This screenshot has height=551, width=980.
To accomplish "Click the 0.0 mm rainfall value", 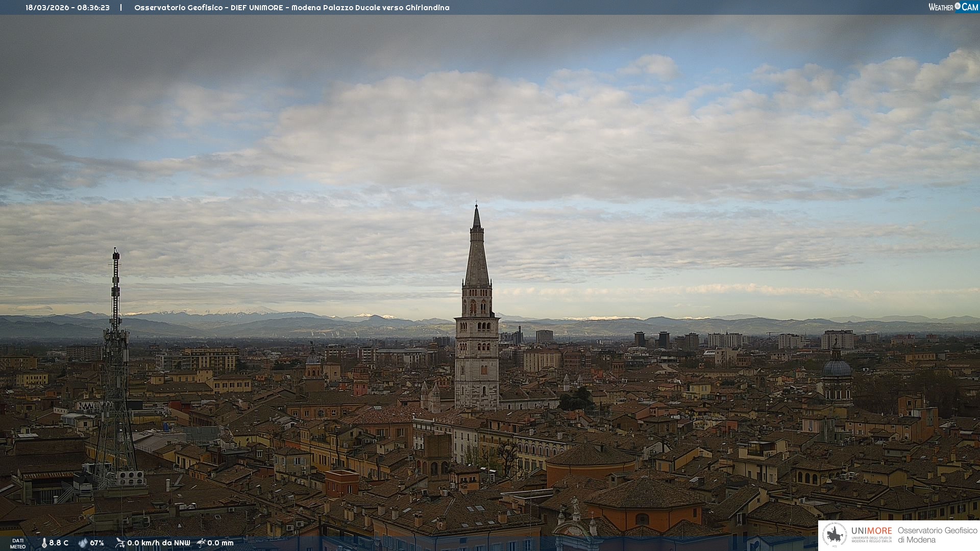I will (220, 543).
